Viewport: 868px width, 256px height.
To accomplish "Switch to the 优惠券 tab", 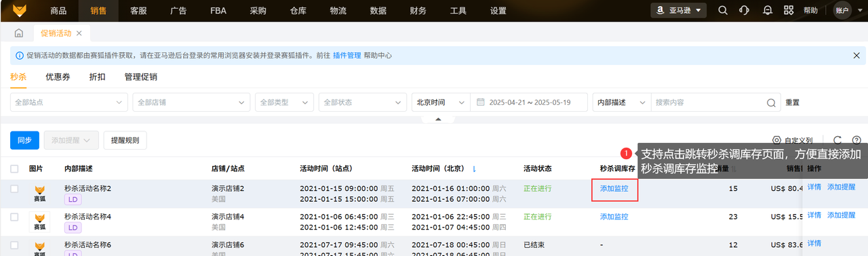I will click(x=58, y=77).
